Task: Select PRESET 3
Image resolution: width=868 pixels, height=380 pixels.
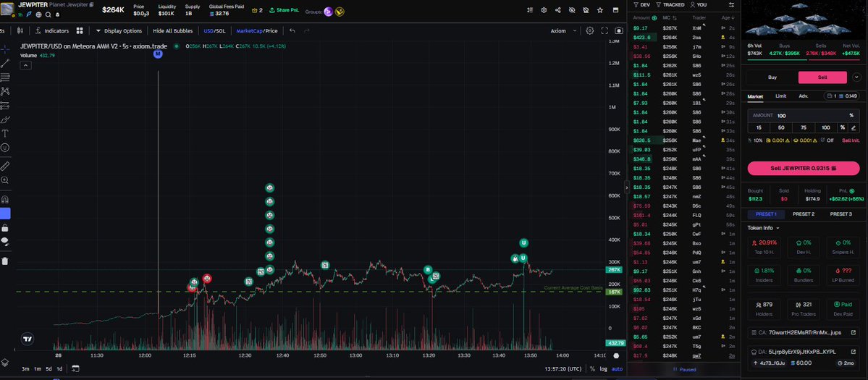Action: coord(840,214)
